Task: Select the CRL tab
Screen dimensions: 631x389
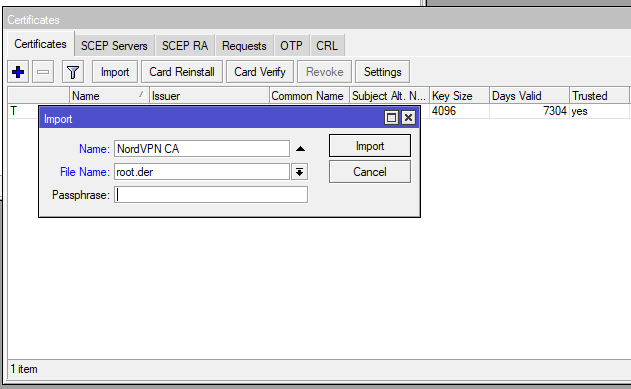Action: [327, 45]
